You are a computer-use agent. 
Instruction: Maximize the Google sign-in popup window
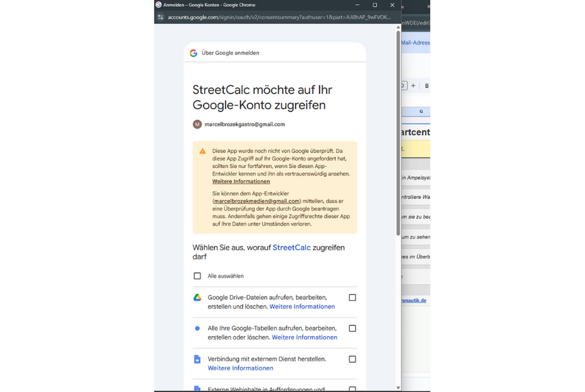click(375, 5)
